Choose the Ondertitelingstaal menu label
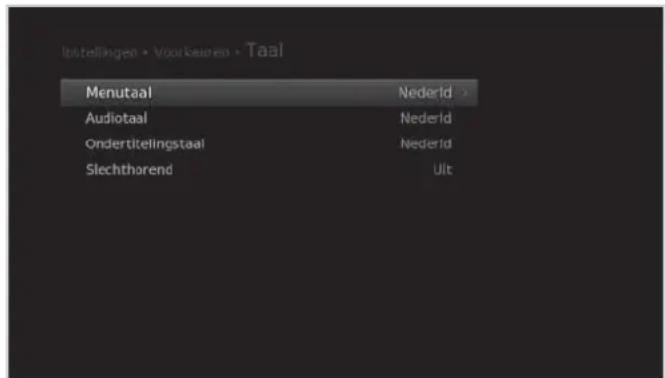 (145, 144)
